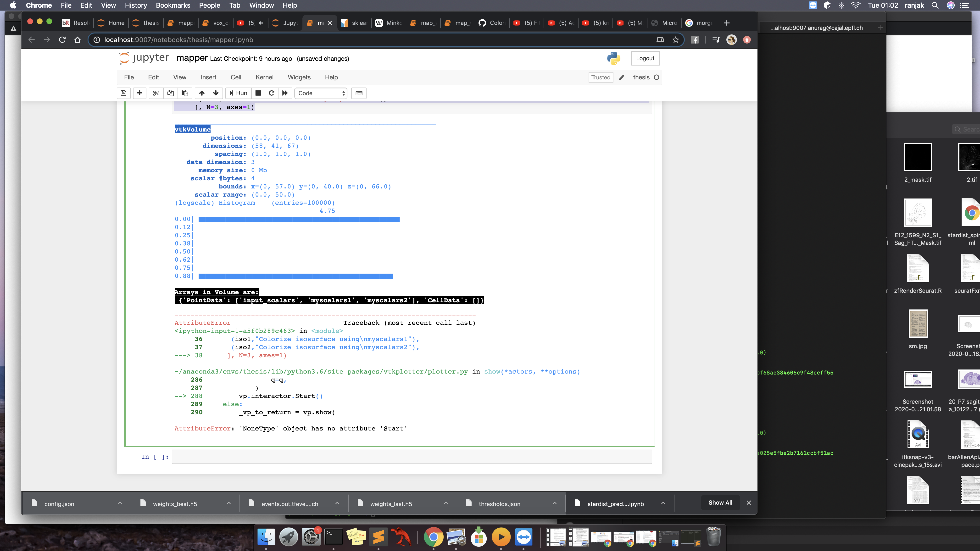Screen dimensions: 980x551
Task: Expand options for stardist_pred ipynb download
Action: (x=663, y=503)
